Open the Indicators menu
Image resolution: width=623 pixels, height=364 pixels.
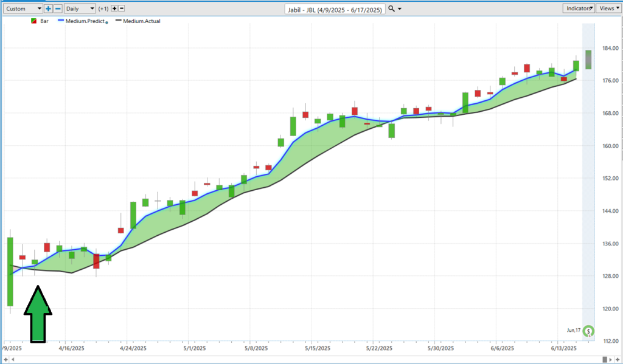(x=579, y=9)
